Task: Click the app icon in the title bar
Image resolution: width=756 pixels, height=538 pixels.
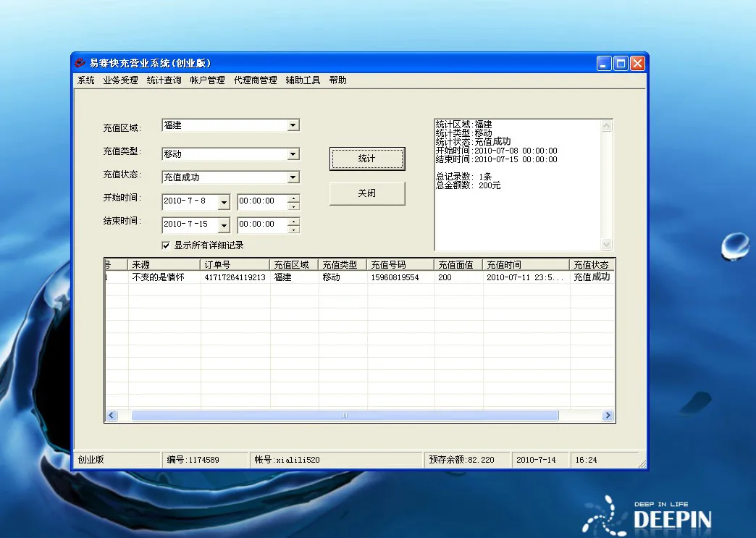Action: coord(80,63)
